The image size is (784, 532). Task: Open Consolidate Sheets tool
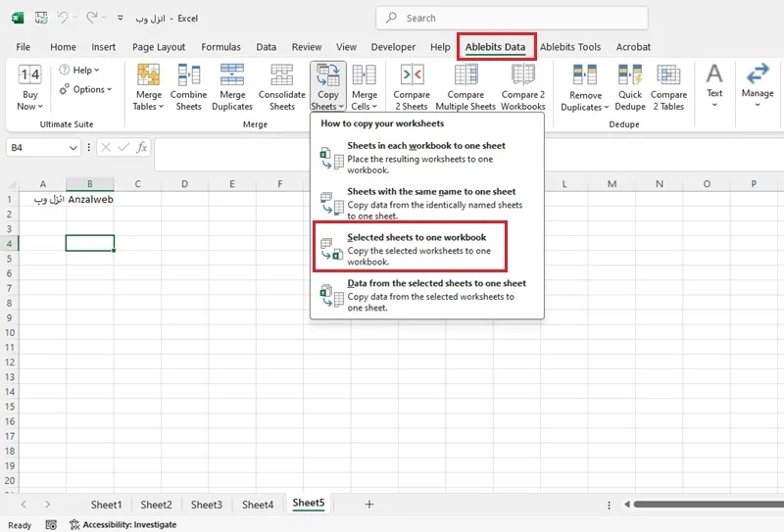(x=281, y=87)
